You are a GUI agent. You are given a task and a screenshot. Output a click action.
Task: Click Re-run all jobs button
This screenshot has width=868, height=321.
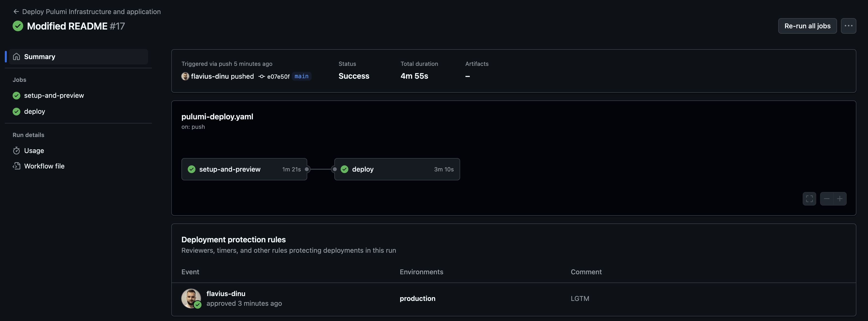coord(807,26)
